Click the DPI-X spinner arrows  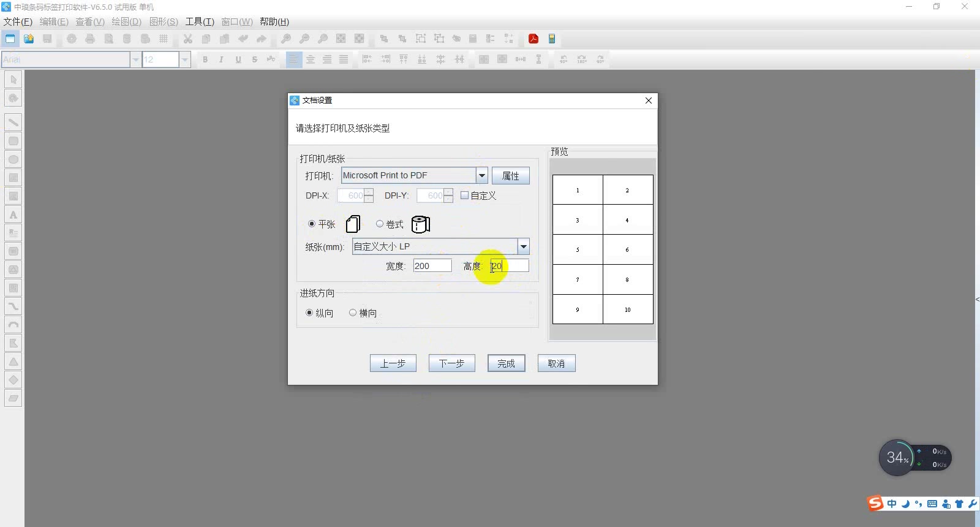tap(369, 195)
